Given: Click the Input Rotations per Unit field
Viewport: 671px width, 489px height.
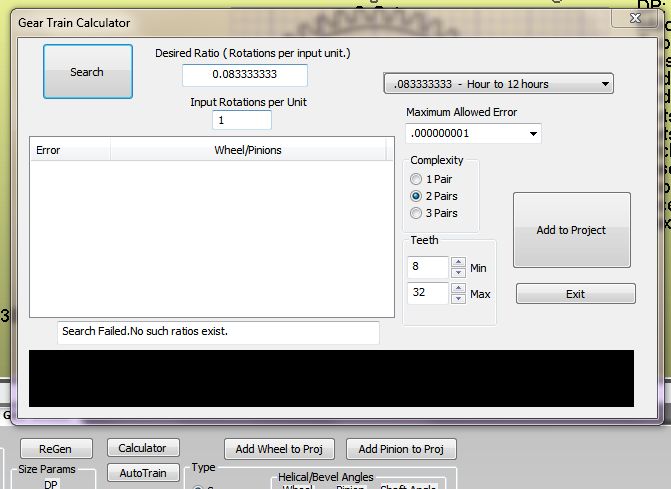Looking at the screenshot, I should pos(242,120).
